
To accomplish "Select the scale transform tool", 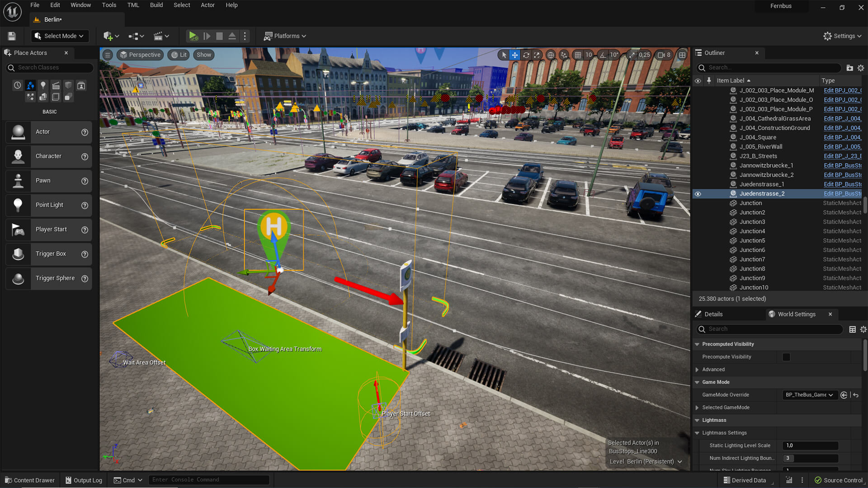I will 537,55.
